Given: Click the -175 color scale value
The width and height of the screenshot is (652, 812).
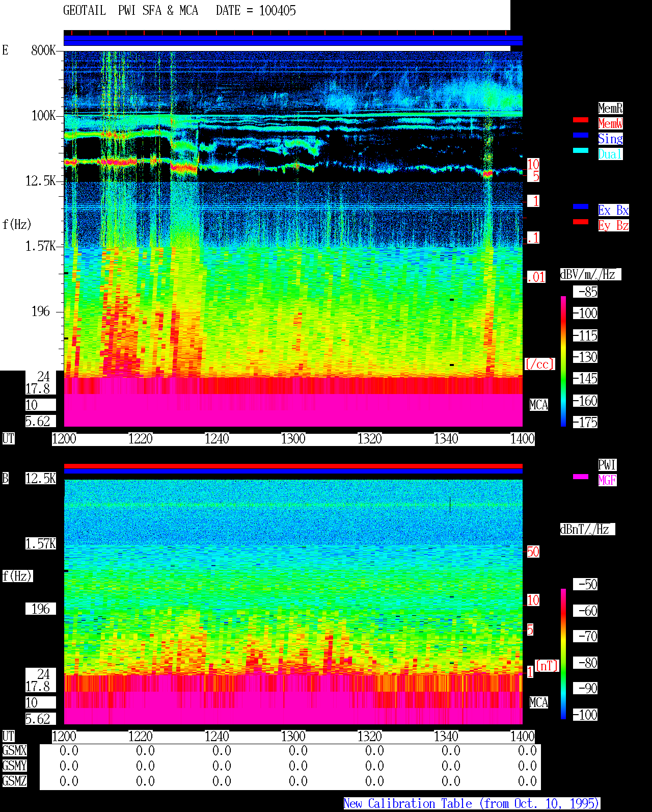Looking at the screenshot, I should click(x=585, y=422).
